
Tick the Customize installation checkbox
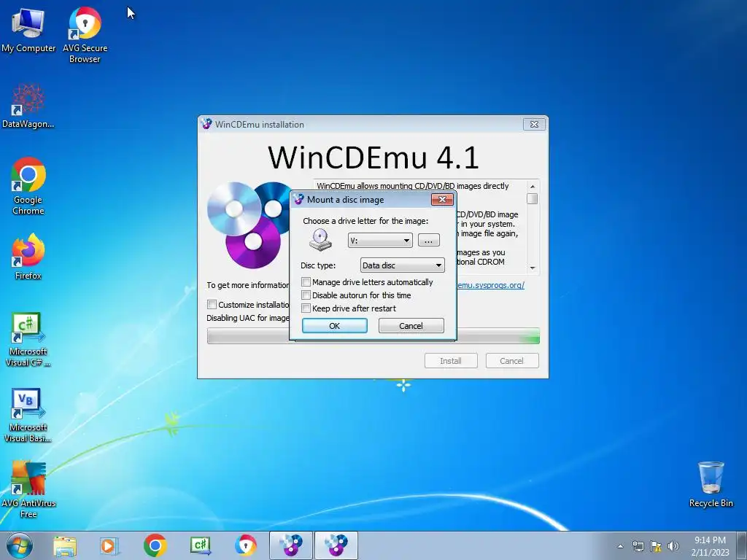click(x=212, y=304)
